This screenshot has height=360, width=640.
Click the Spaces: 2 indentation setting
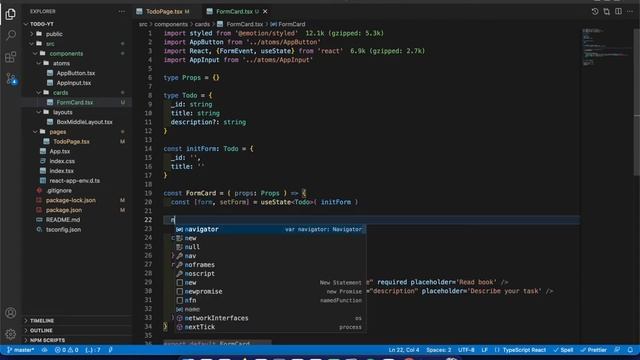[439, 350]
